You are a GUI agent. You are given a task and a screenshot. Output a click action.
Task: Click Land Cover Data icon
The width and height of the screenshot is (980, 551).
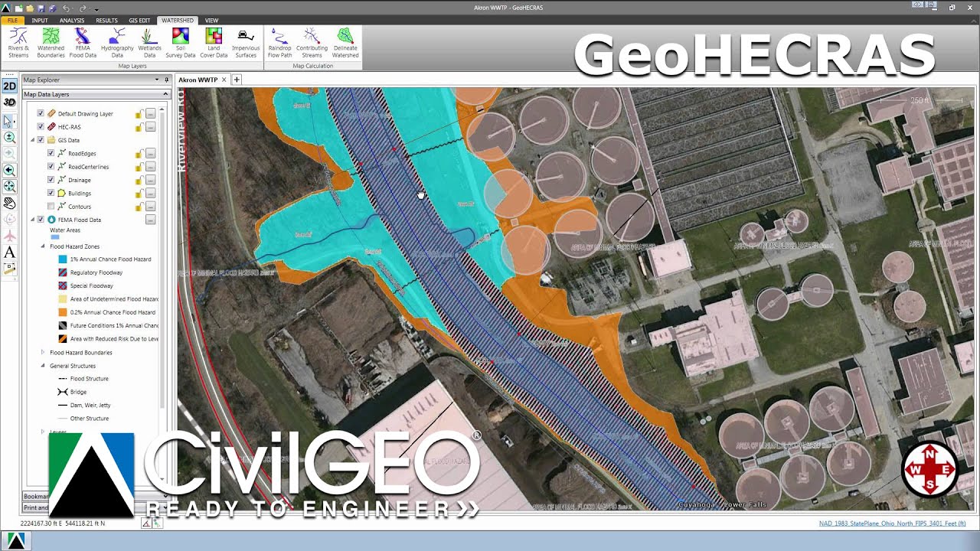coord(214,43)
